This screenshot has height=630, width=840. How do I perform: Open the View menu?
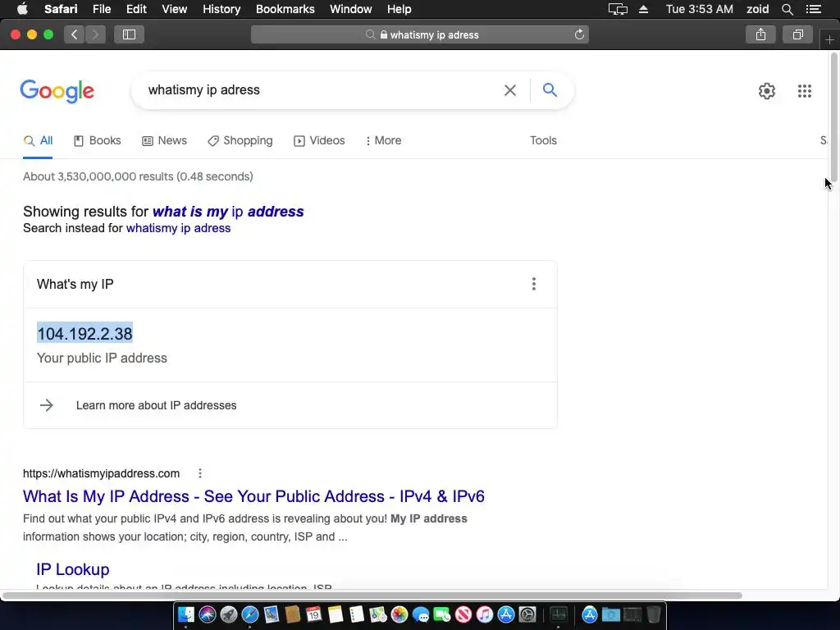(174, 9)
